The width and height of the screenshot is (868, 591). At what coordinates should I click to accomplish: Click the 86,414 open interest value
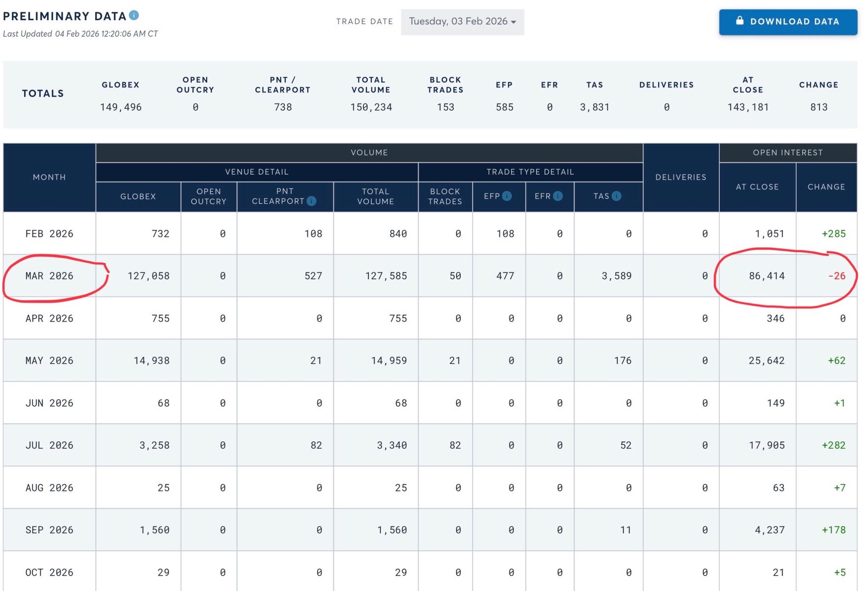click(766, 276)
